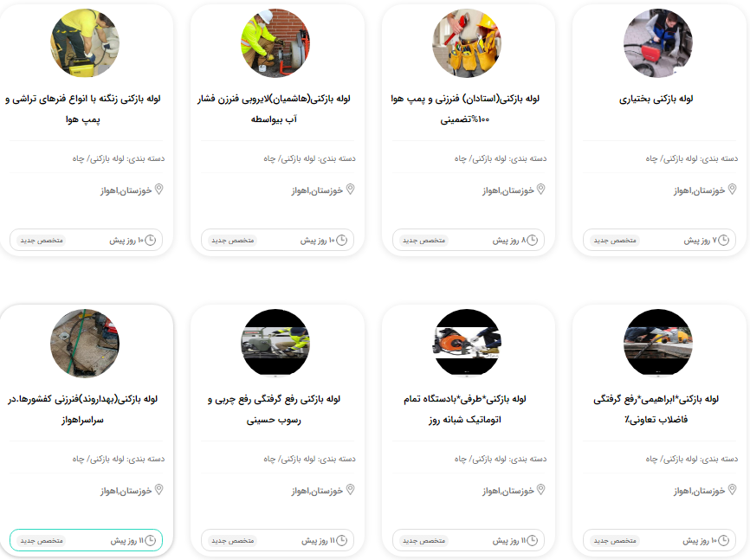Click clock icon beside ۷ روز پیش
This screenshot has height=560, width=750.
pyautogui.click(x=723, y=240)
